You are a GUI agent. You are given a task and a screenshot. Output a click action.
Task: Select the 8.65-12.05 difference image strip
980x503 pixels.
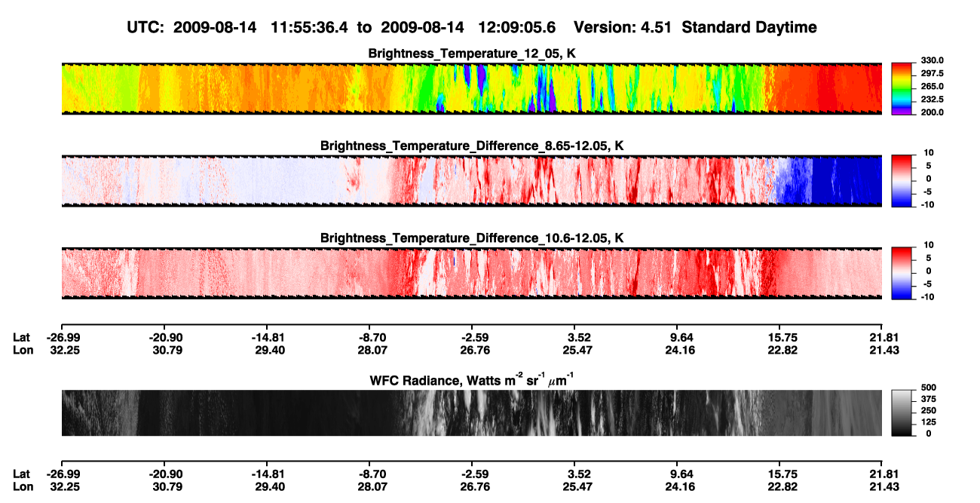click(x=471, y=181)
